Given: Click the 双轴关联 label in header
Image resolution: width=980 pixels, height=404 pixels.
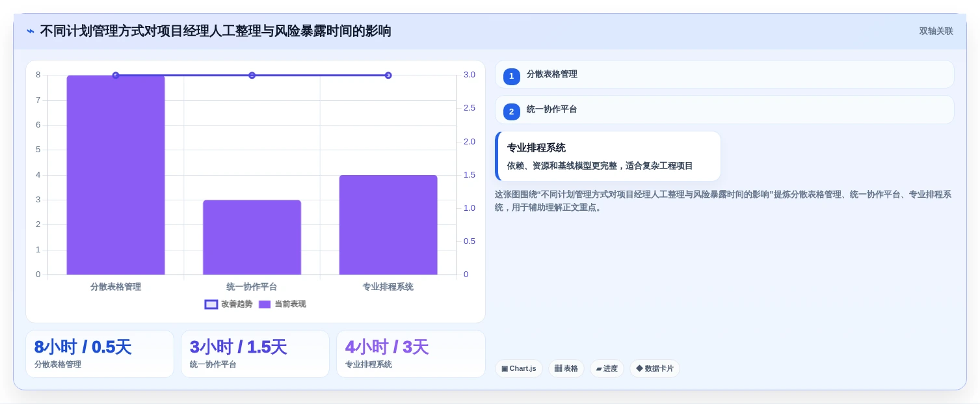Looking at the screenshot, I should click(936, 31).
